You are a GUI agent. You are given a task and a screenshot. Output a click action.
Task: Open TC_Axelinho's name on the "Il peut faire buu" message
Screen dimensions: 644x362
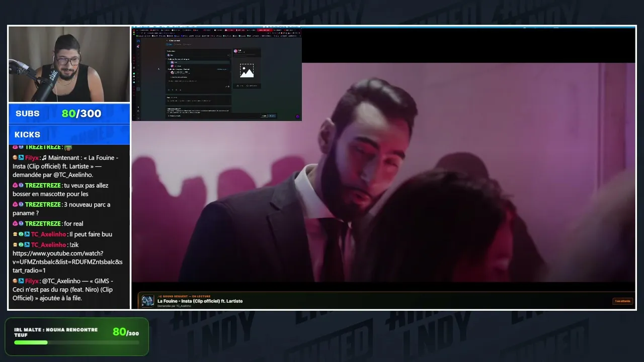click(48, 234)
